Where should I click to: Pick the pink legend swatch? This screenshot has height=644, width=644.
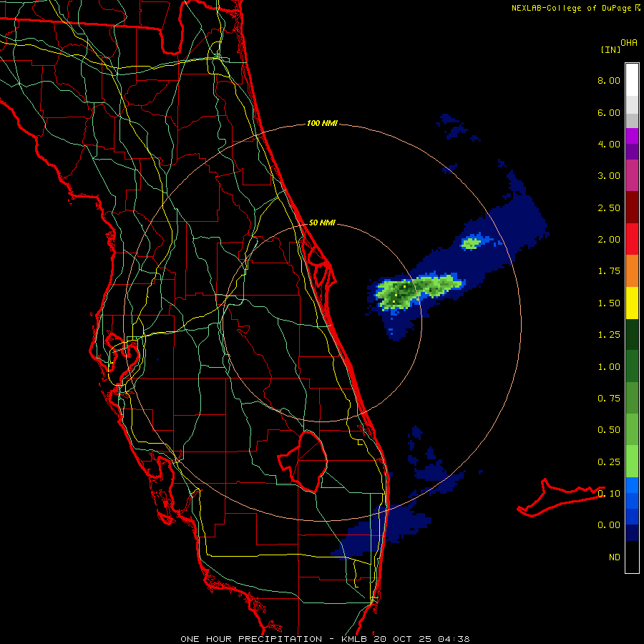tap(632, 176)
